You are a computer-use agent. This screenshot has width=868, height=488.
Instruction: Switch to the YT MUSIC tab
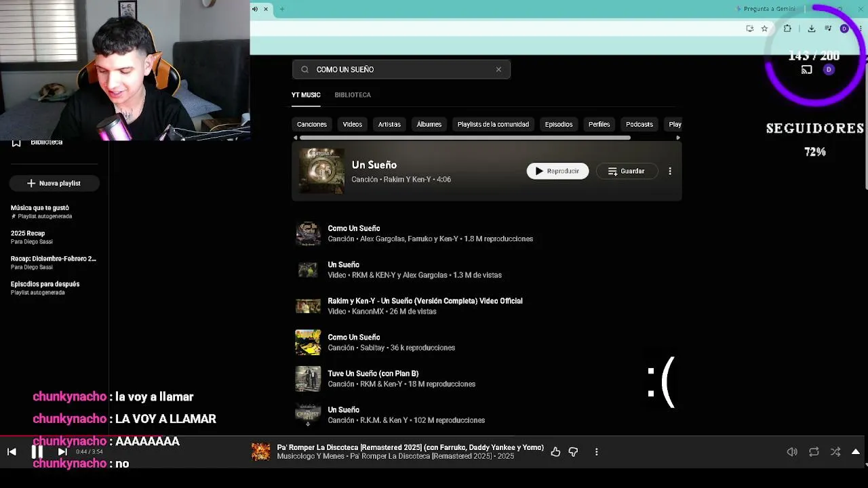pyautogui.click(x=306, y=95)
